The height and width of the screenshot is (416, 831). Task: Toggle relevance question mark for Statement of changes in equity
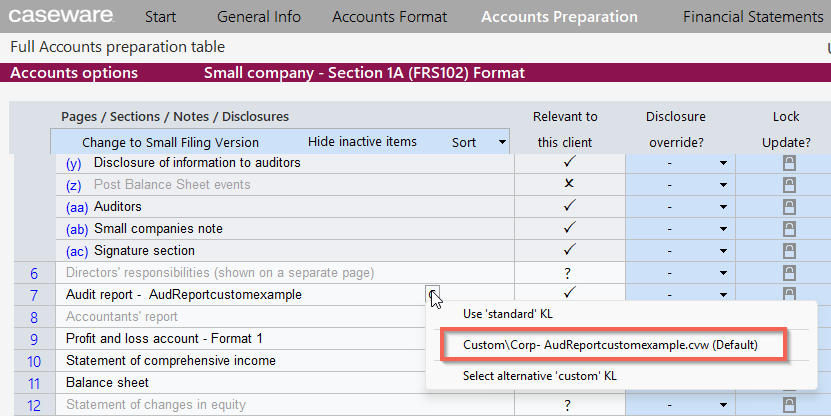pyautogui.click(x=568, y=405)
